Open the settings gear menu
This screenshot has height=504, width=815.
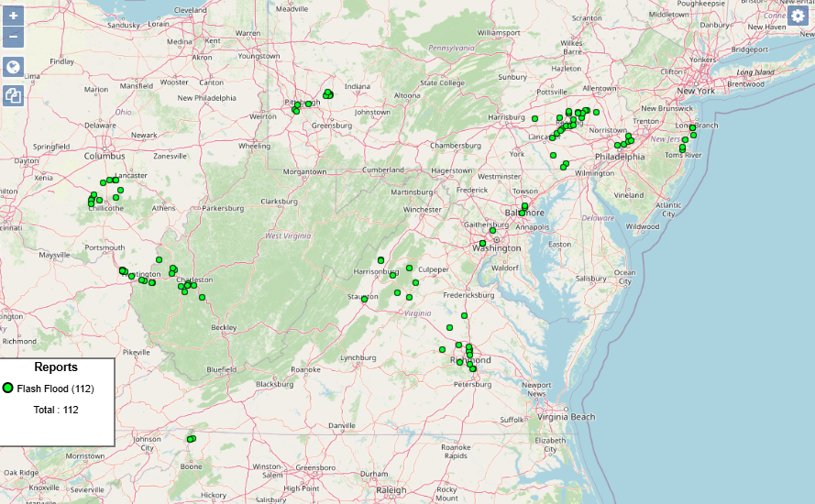(x=798, y=15)
